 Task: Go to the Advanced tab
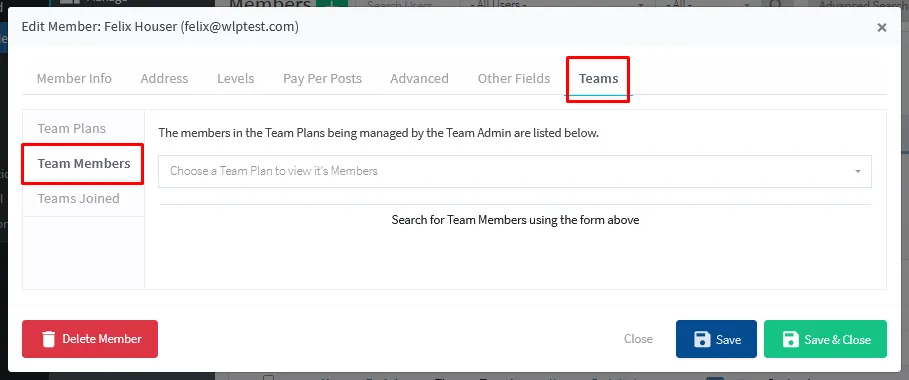pyautogui.click(x=419, y=78)
